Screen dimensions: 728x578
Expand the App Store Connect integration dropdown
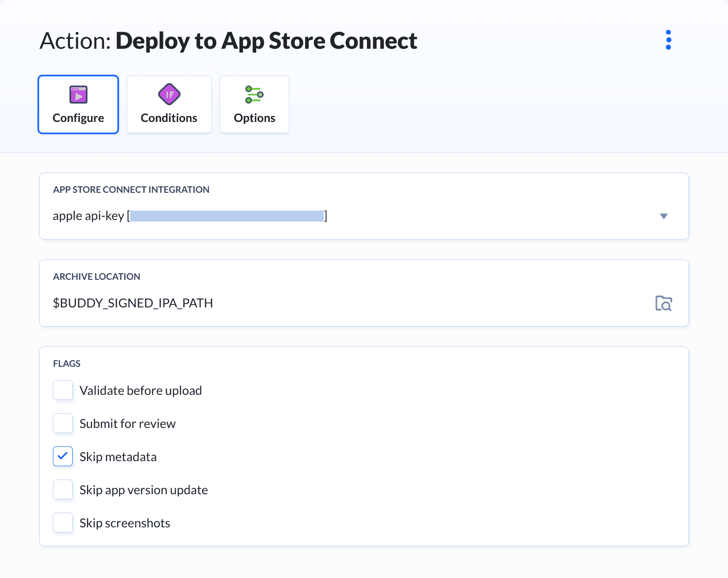[664, 216]
